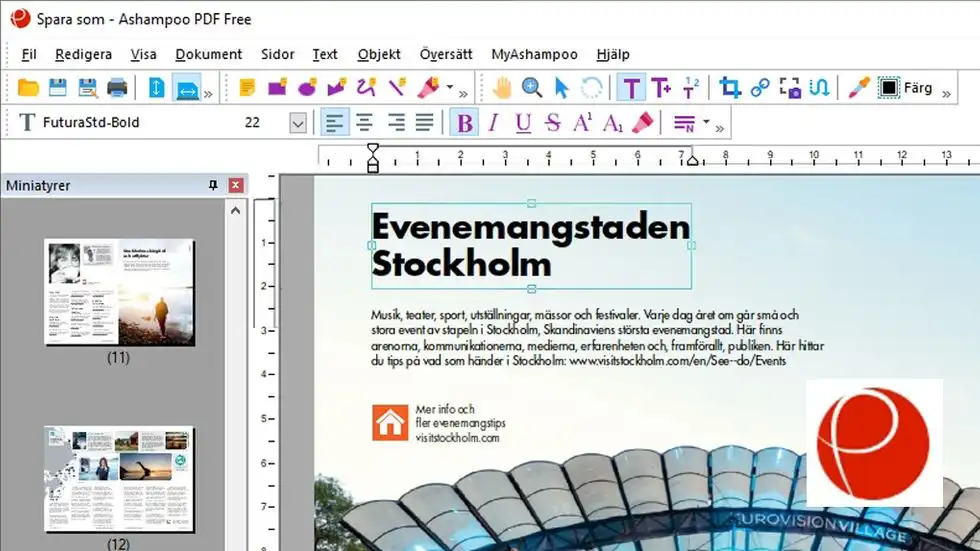Click the text color marker icon
Screen dimensions: 980x551
pyautogui.click(x=642, y=122)
